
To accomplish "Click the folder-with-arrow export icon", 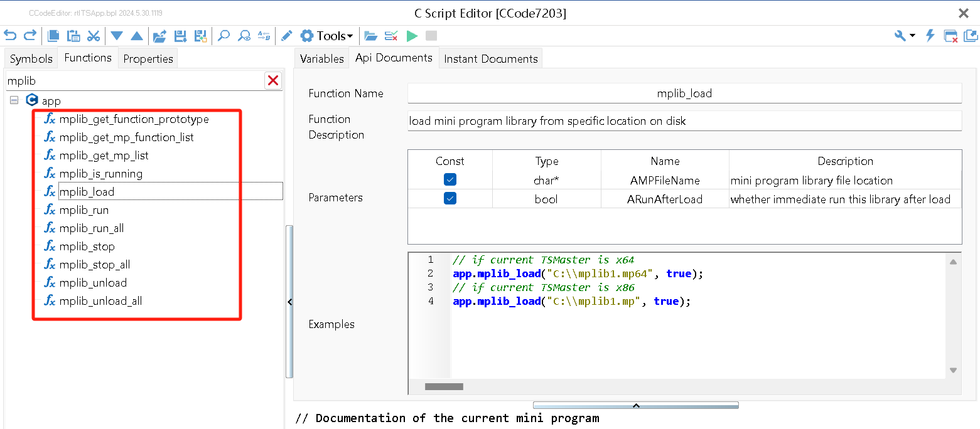I will [x=159, y=36].
